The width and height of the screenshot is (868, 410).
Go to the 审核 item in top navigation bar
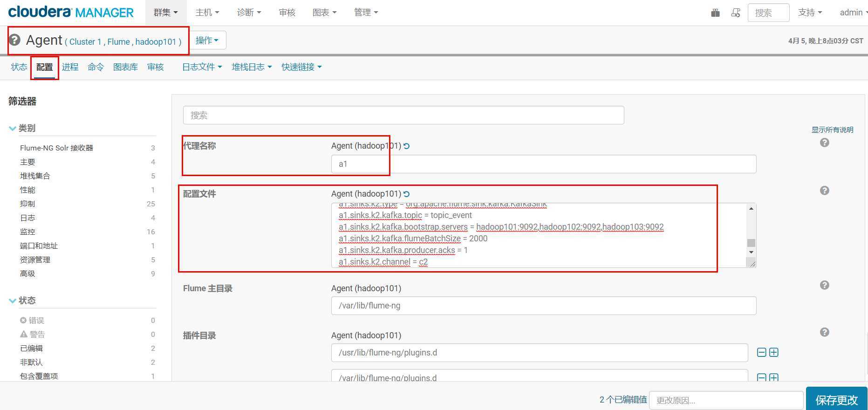(287, 13)
